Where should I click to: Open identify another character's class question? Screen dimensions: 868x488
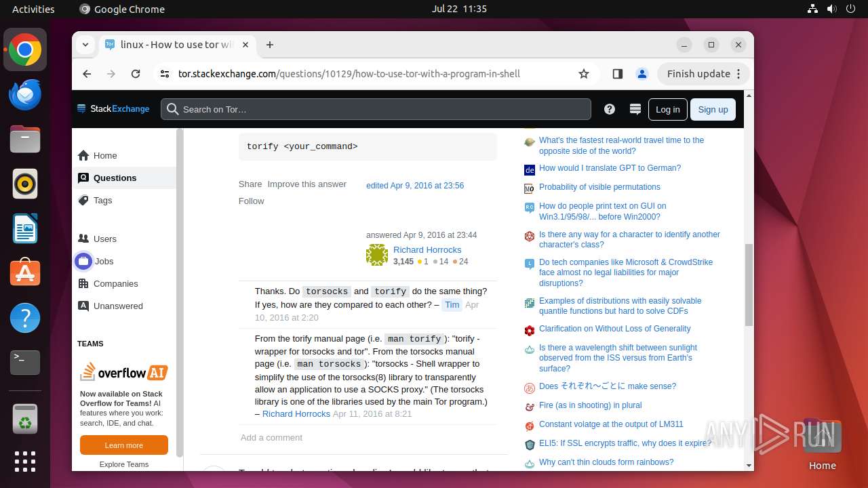click(629, 239)
